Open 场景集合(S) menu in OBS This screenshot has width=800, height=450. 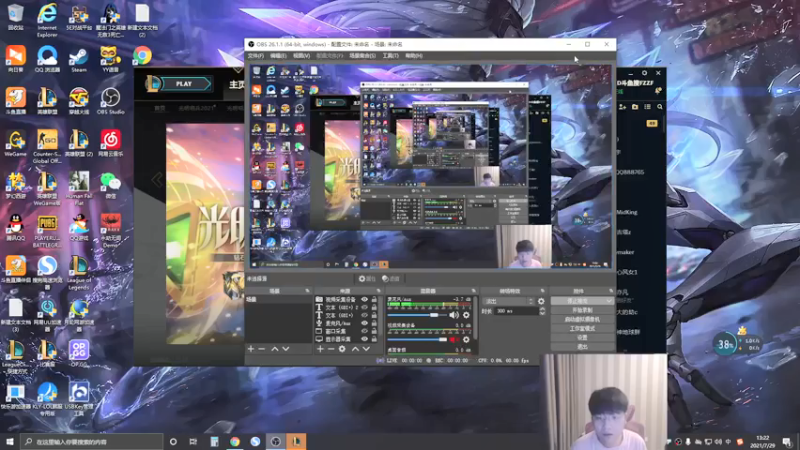click(x=362, y=56)
